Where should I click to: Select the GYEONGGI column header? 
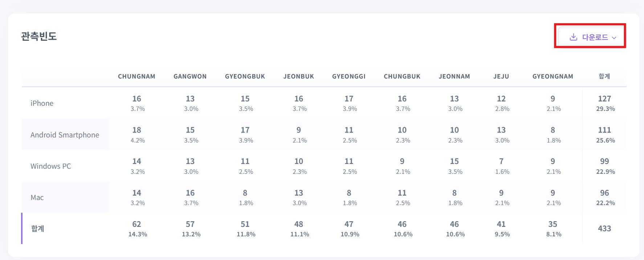point(349,76)
